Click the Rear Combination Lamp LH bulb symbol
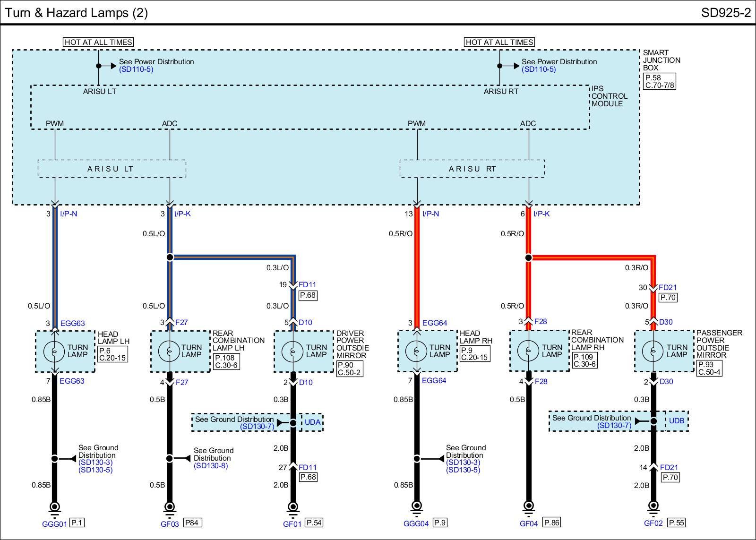 click(170, 351)
